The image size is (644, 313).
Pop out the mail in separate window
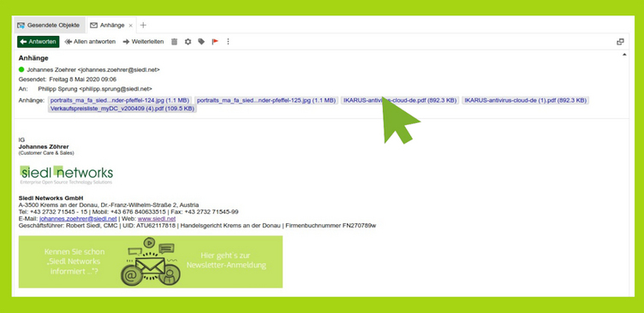(620, 41)
